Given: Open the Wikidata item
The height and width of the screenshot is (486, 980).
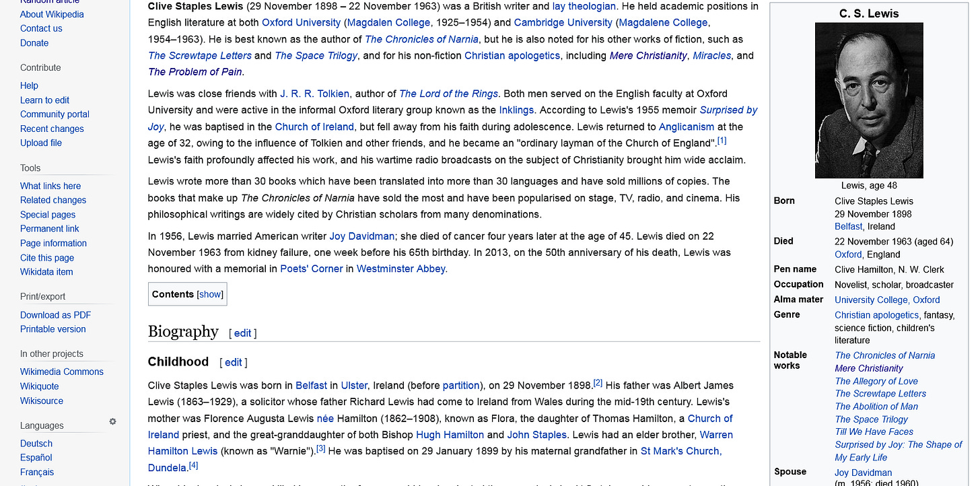Looking at the screenshot, I should pos(46,272).
